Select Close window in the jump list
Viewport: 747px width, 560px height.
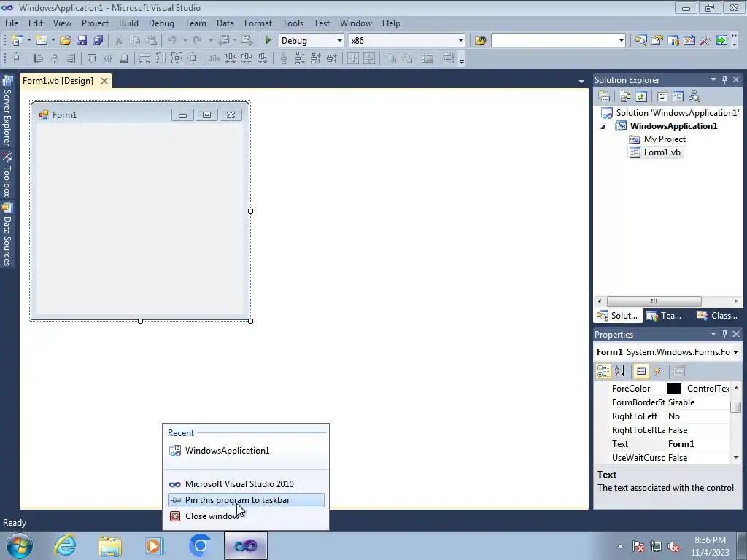tap(246, 516)
